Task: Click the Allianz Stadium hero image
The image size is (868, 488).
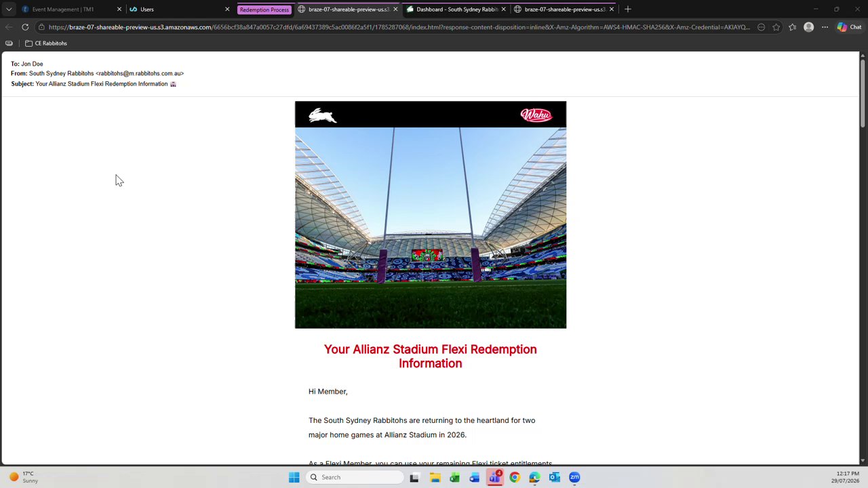Action: tap(431, 228)
